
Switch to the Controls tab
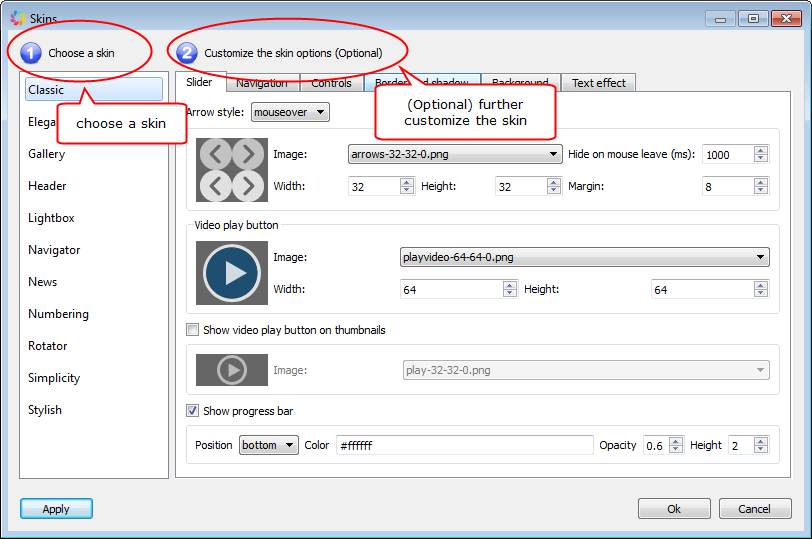pyautogui.click(x=331, y=83)
